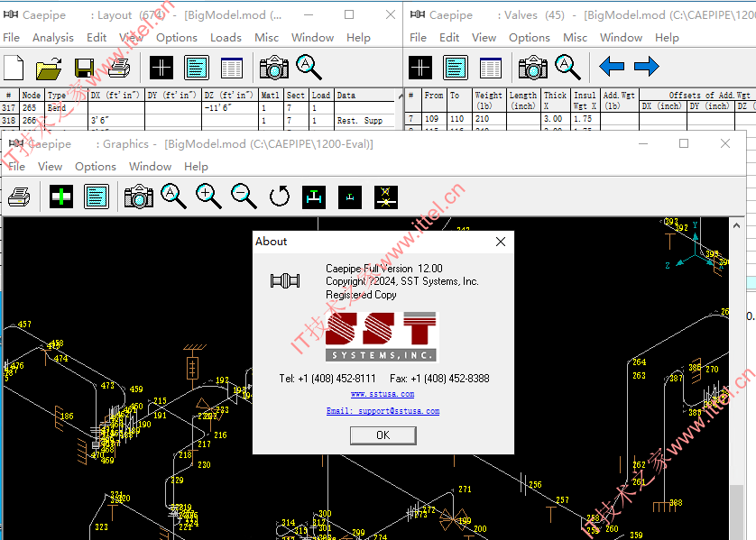Go to next item with right blue arrow

point(647,67)
